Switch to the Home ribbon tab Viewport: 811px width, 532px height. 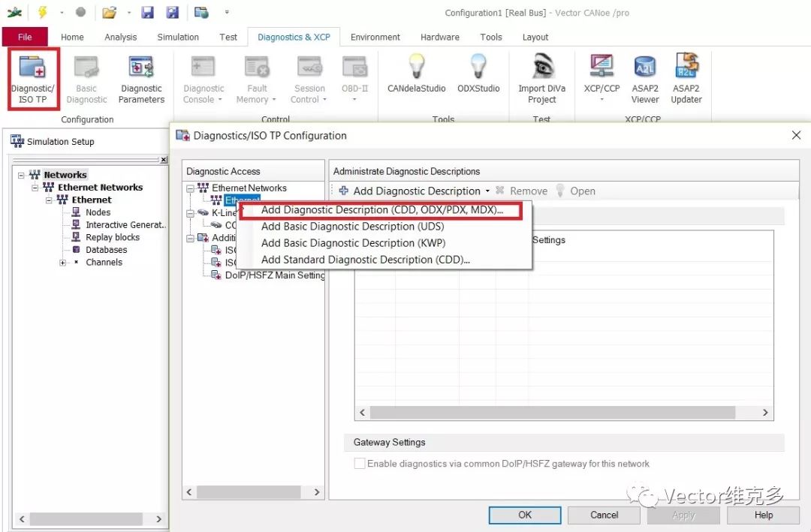click(72, 38)
